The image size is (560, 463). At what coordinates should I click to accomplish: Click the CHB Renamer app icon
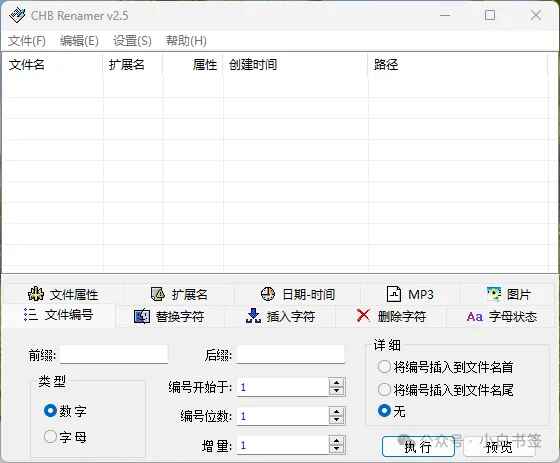point(17,15)
